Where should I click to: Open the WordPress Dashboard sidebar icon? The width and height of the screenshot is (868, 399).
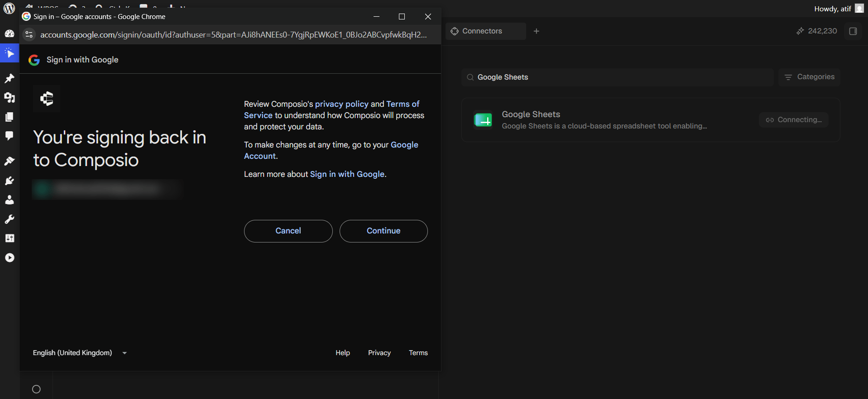tap(10, 33)
